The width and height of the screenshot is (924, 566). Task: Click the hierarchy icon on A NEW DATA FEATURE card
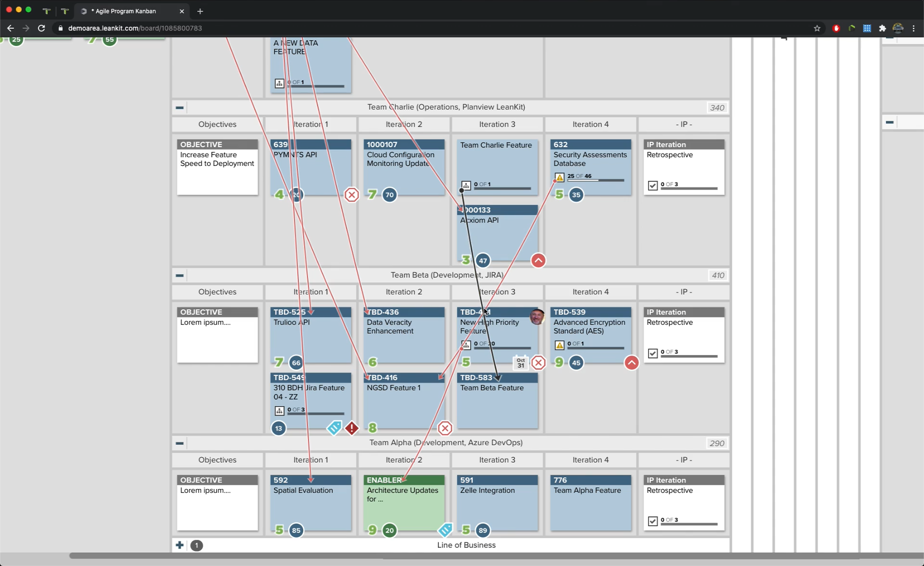tap(279, 83)
